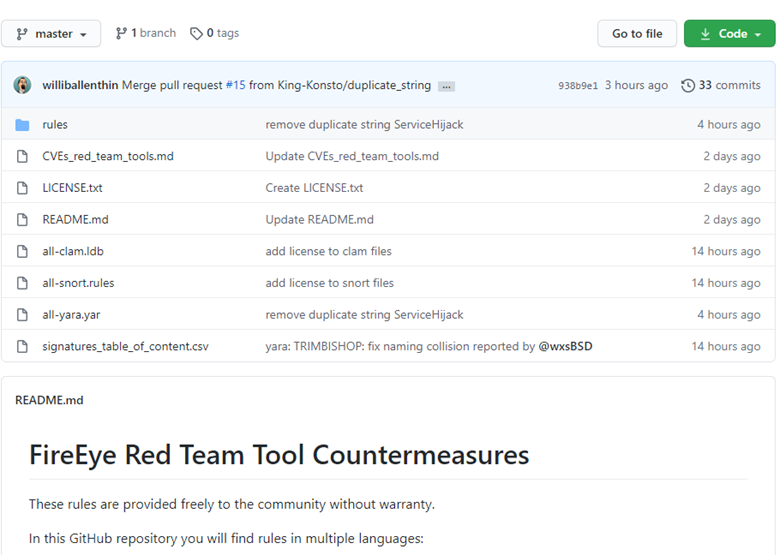This screenshot has height=555, width=780.
Task: Open the @wxsBSD user mention
Action: [x=566, y=346]
